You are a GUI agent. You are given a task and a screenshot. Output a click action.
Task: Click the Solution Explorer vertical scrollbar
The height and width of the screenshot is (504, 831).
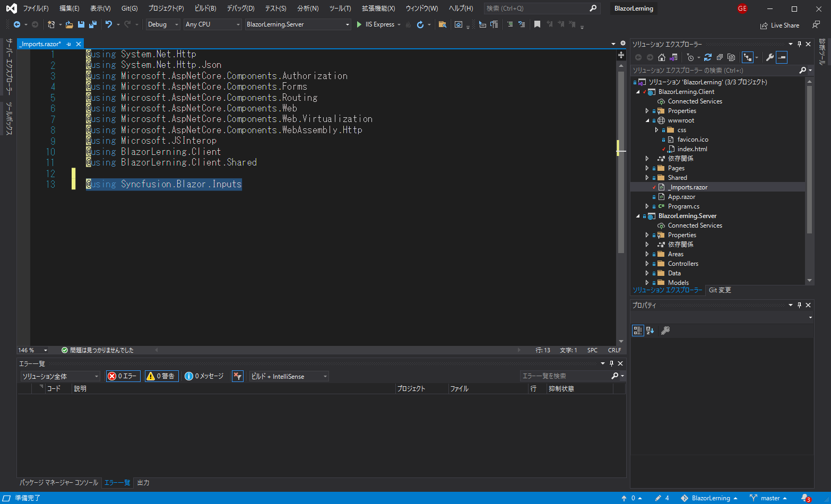(809, 180)
